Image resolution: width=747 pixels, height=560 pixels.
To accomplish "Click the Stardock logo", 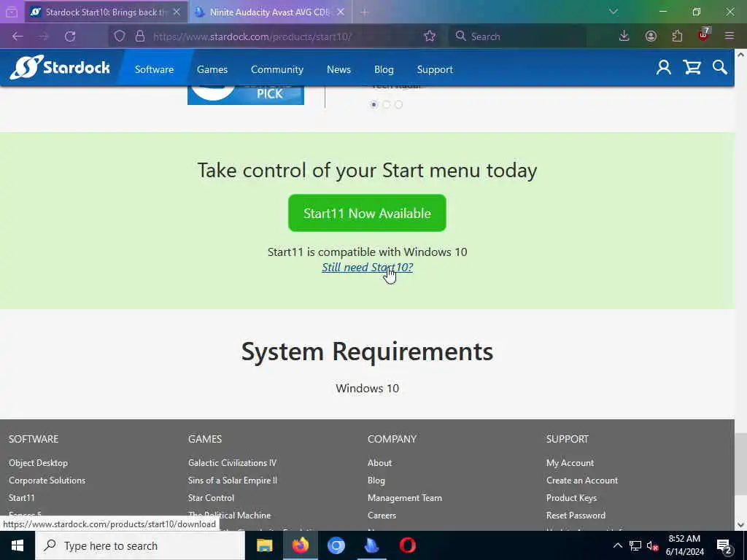I will pyautogui.click(x=60, y=68).
